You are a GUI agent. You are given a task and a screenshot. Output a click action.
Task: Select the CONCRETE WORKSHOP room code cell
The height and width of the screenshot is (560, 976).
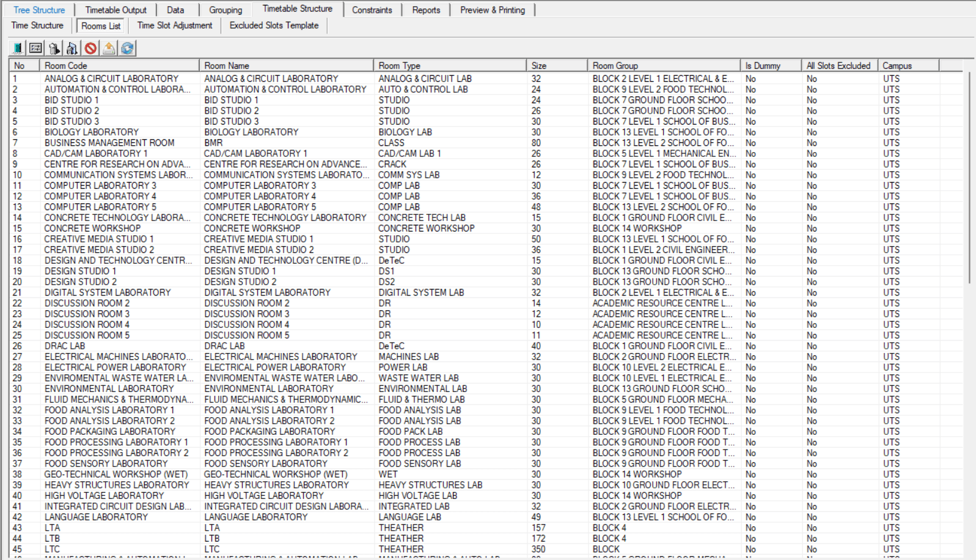[92, 228]
